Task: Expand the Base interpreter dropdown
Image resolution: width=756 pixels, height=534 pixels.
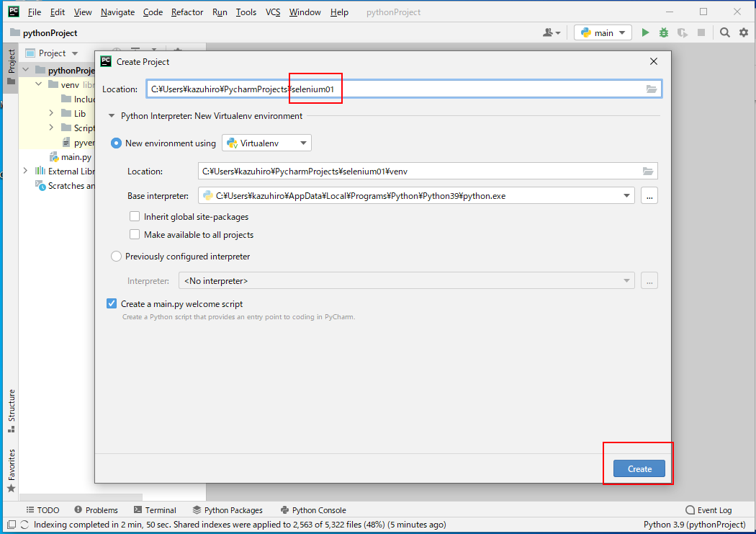Action: (626, 195)
